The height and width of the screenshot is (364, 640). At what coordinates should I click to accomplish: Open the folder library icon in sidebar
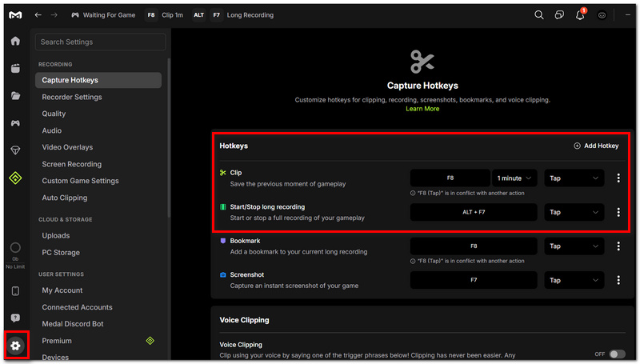15,96
